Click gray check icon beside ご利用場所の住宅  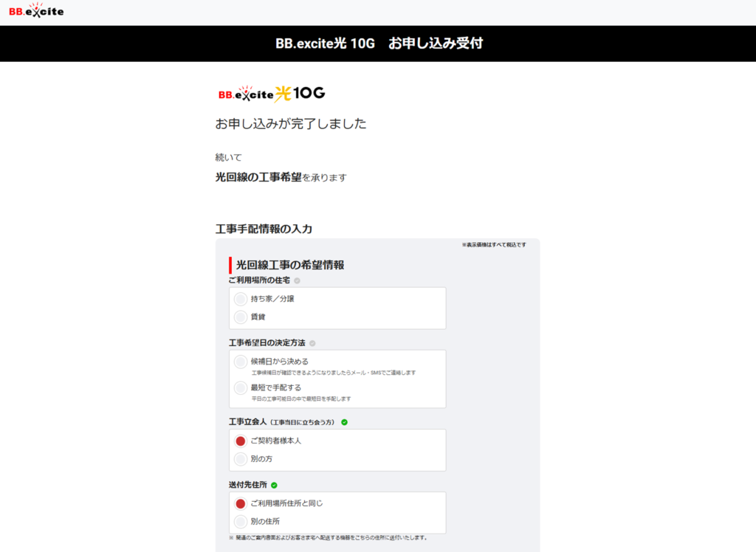pos(297,280)
